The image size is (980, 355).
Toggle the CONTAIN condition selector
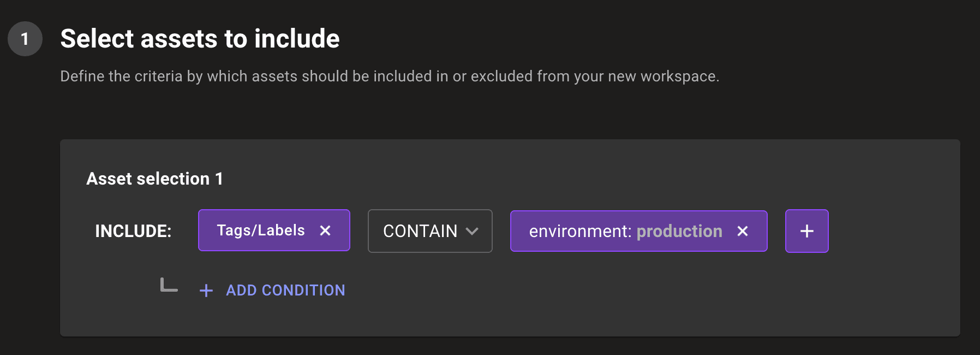point(430,231)
